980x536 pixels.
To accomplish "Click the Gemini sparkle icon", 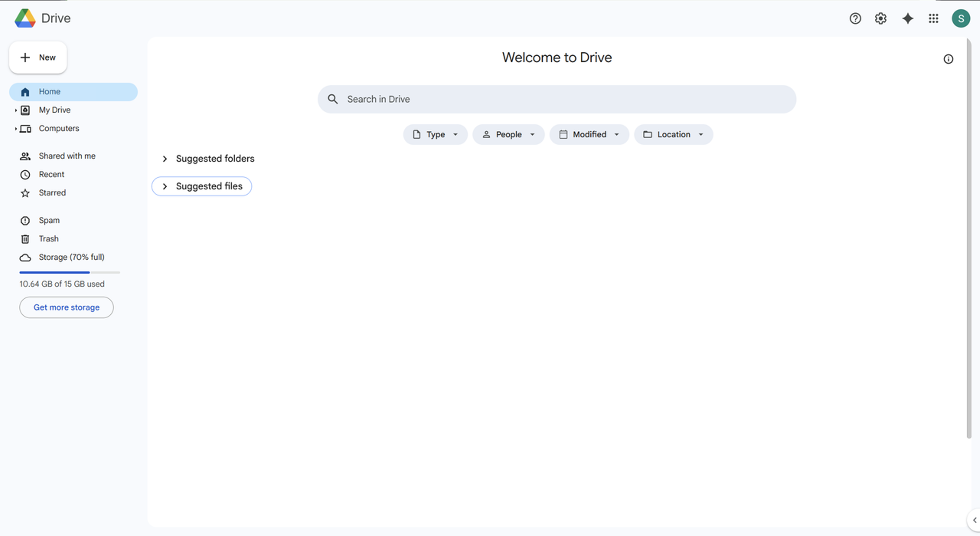I will coord(907,19).
